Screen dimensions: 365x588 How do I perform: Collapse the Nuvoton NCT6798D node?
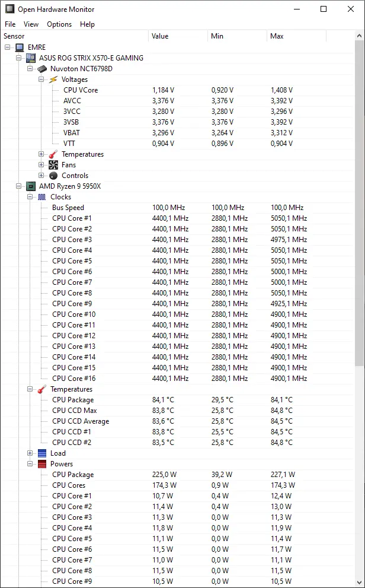tap(30, 69)
